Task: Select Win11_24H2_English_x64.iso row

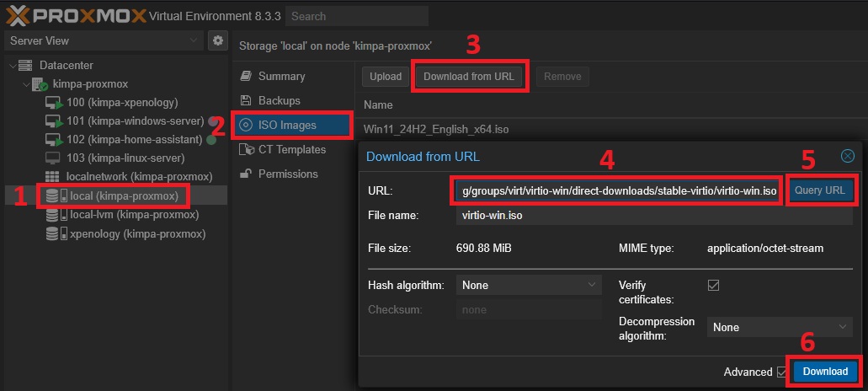Action: coord(436,129)
